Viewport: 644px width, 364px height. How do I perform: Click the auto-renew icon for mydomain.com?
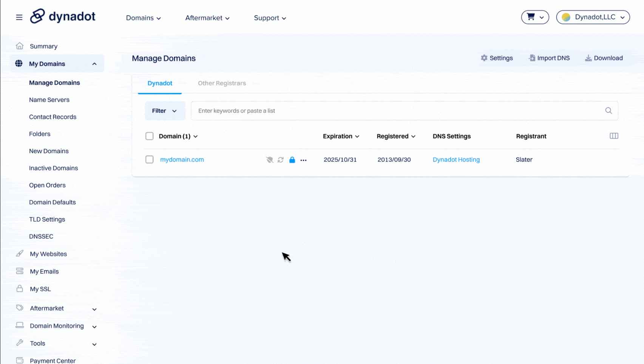click(281, 160)
